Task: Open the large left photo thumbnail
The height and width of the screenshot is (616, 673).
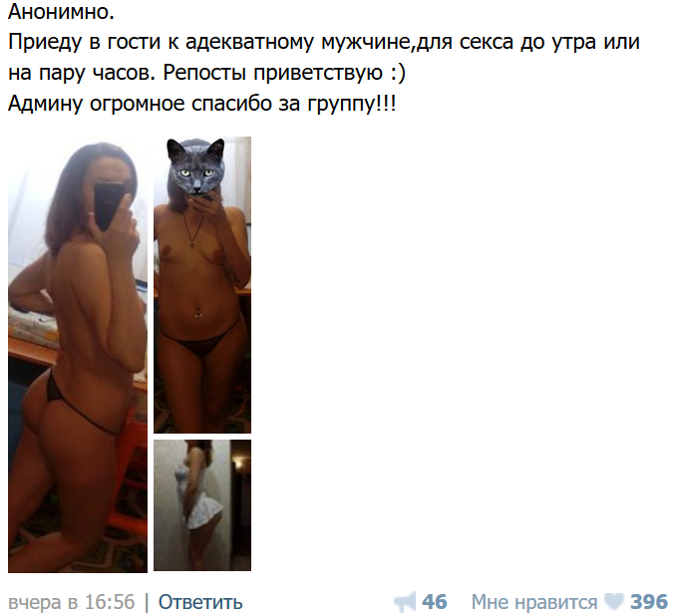Action: pyautogui.click(x=78, y=354)
